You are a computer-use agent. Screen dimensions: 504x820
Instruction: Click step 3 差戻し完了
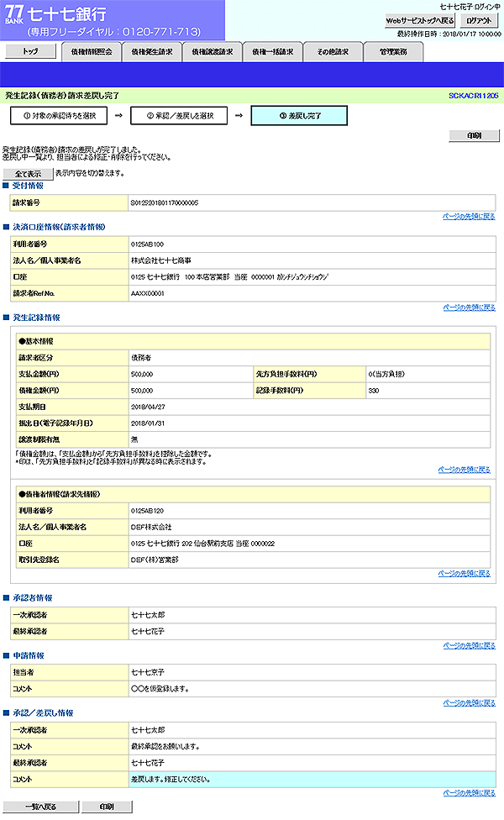click(x=299, y=116)
